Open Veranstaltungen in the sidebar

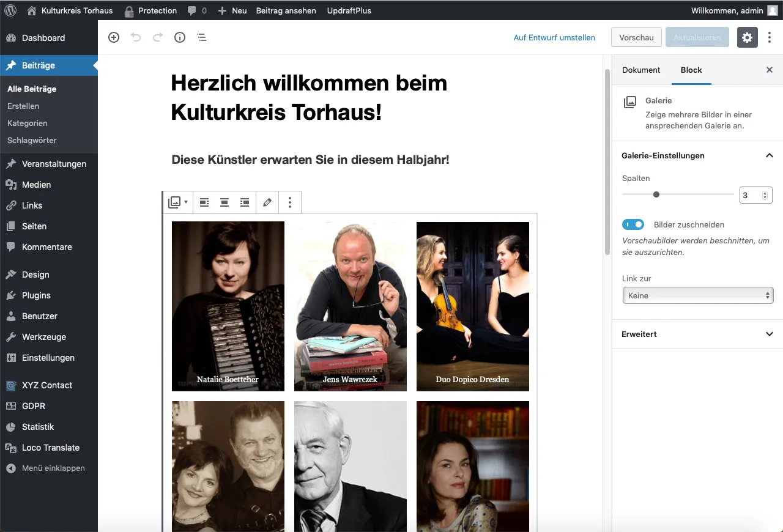point(49,164)
